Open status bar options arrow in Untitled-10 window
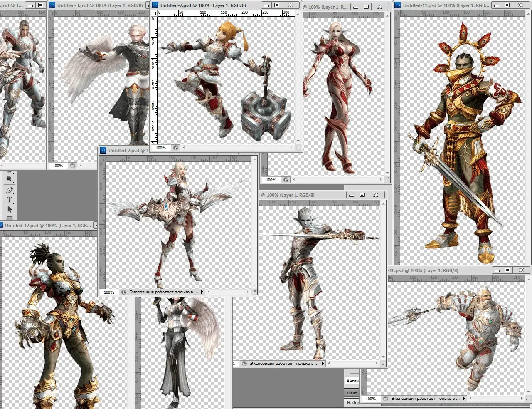This screenshot has width=532, height=409. 464,399
